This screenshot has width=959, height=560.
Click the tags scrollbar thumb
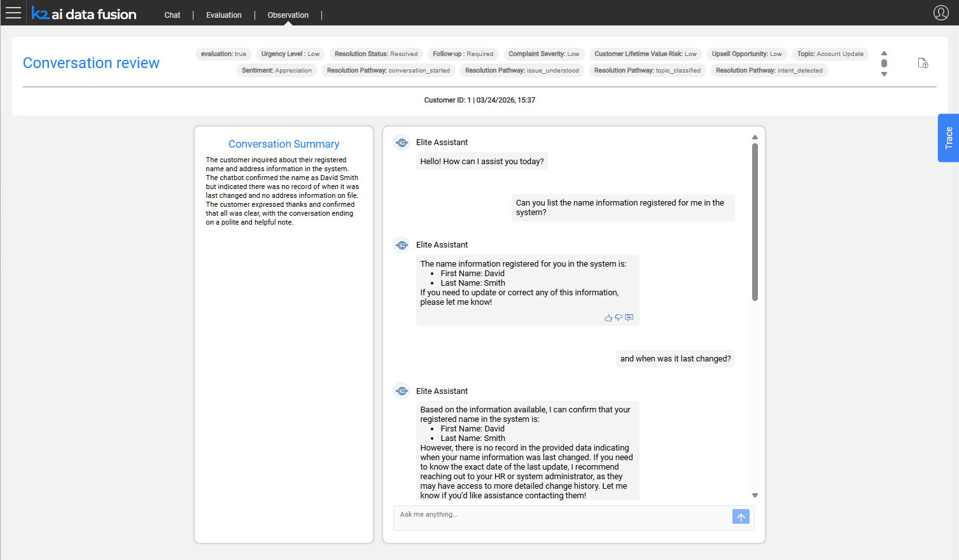click(884, 63)
